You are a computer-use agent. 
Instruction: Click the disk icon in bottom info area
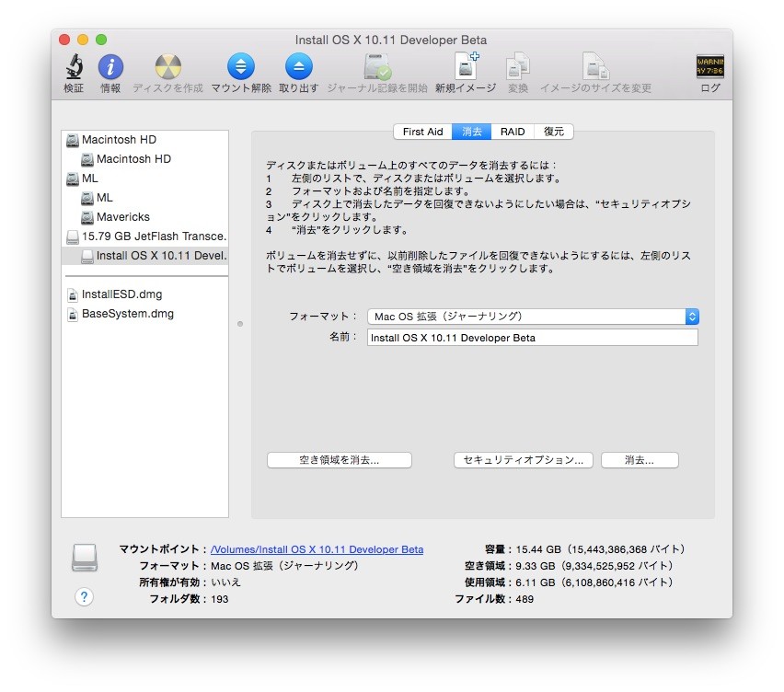click(x=85, y=558)
